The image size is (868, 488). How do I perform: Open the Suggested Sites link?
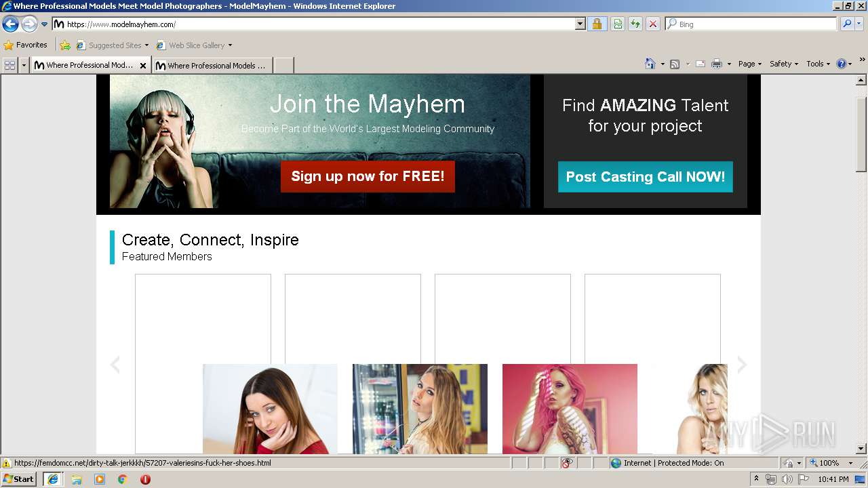[112, 45]
